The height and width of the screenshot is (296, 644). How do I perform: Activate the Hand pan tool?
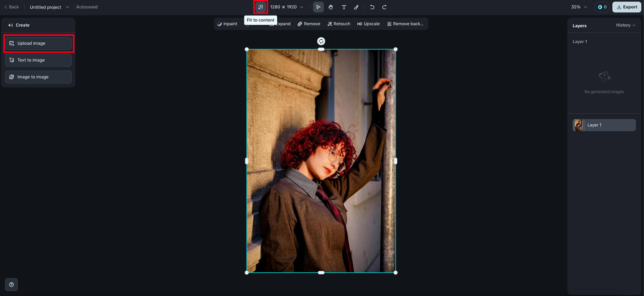331,7
